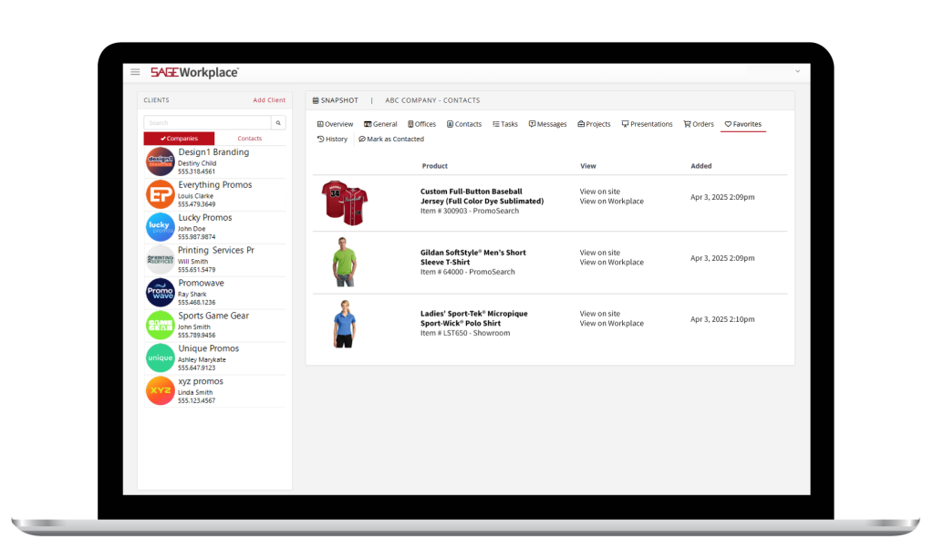Click the Add Client link
The height and width of the screenshot is (560, 934).
pos(269,100)
